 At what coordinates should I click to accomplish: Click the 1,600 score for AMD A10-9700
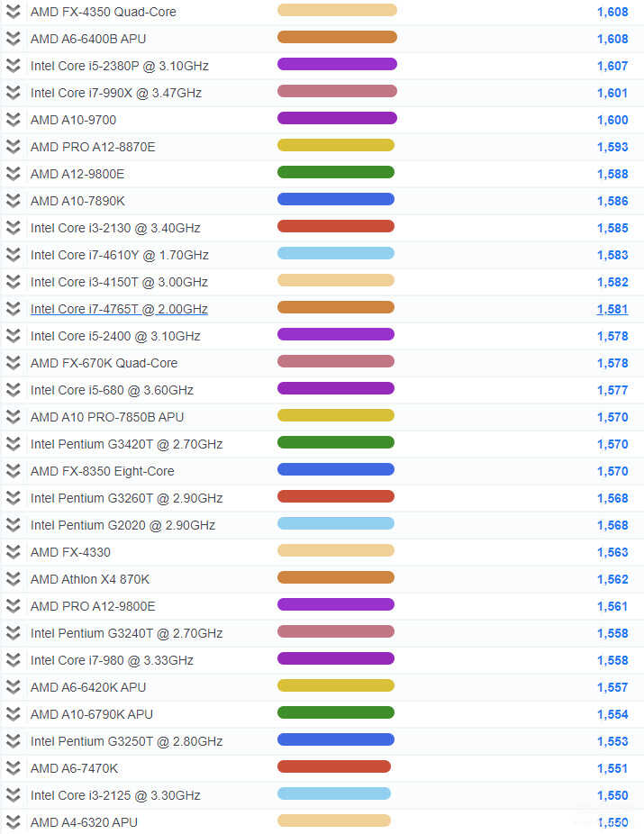(612, 120)
